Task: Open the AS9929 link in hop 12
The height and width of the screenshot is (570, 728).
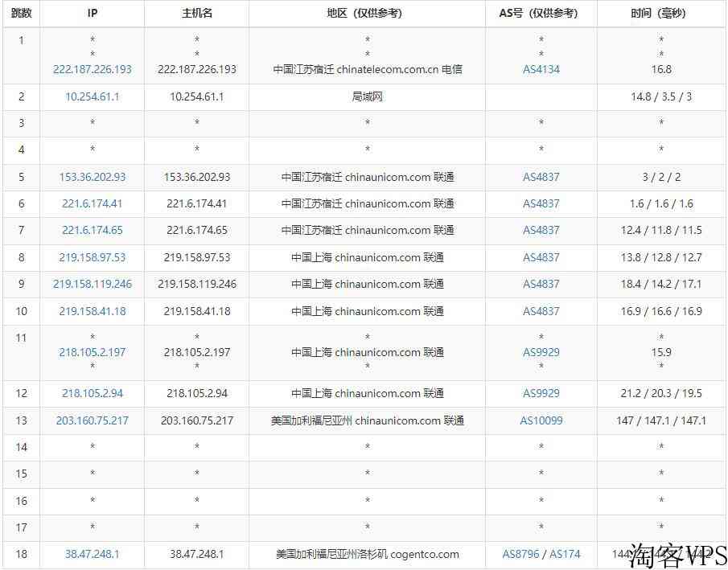Action: pos(541,394)
